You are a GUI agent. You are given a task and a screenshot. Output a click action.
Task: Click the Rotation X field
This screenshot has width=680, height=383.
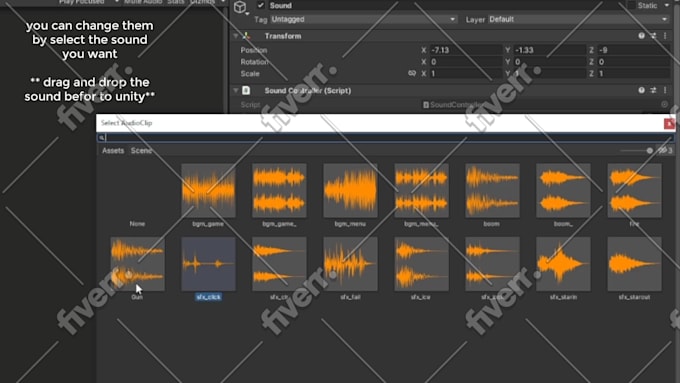pos(466,62)
